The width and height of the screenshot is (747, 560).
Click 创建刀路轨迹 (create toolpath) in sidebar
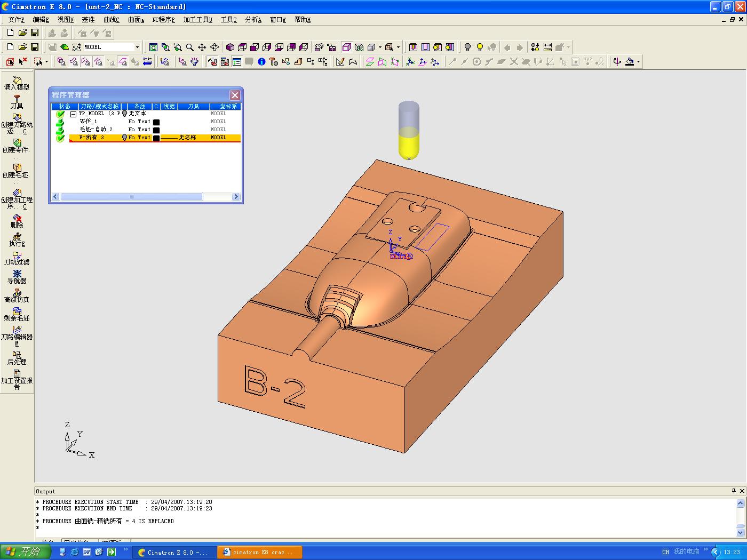[x=17, y=124]
